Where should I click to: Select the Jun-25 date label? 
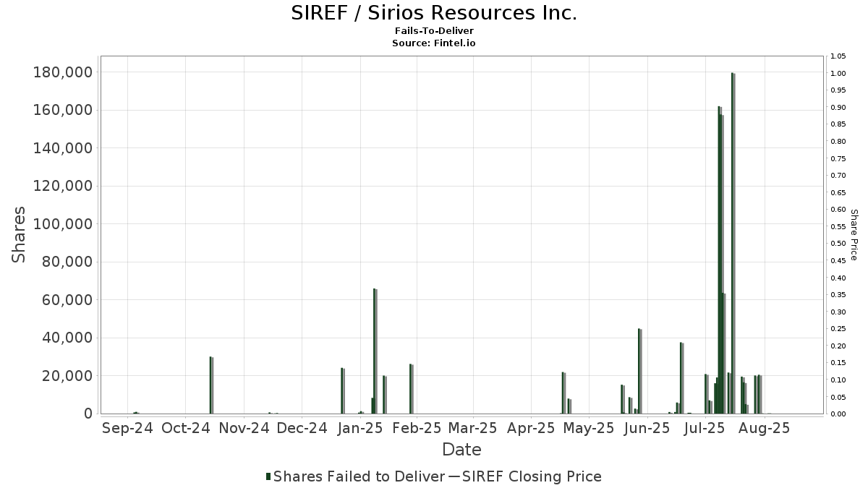click(647, 428)
